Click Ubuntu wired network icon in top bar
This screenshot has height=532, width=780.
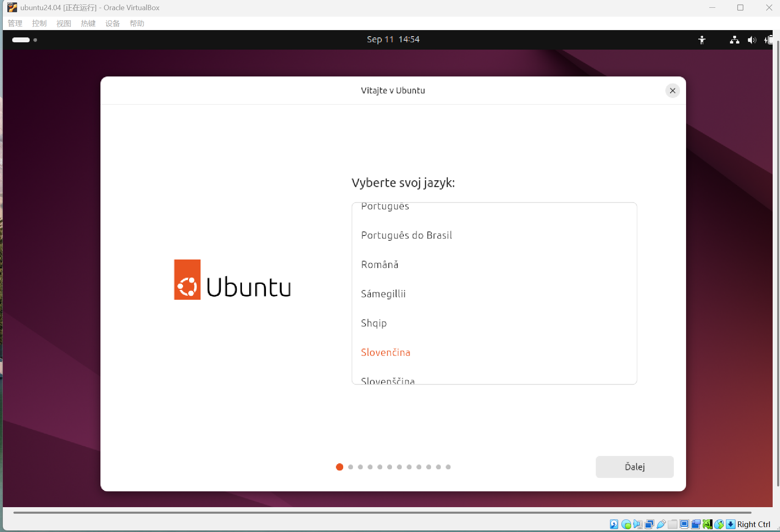click(734, 40)
